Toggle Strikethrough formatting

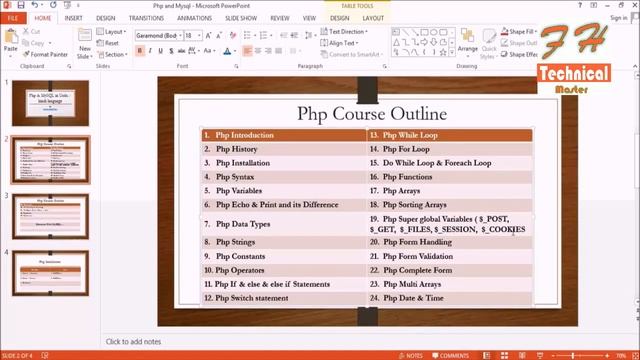(x=181, y=51)
